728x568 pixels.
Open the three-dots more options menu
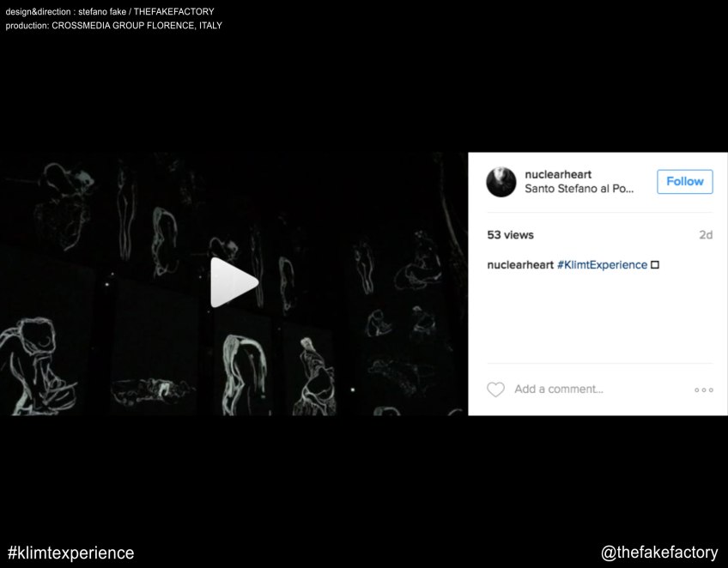coord(704,390)
